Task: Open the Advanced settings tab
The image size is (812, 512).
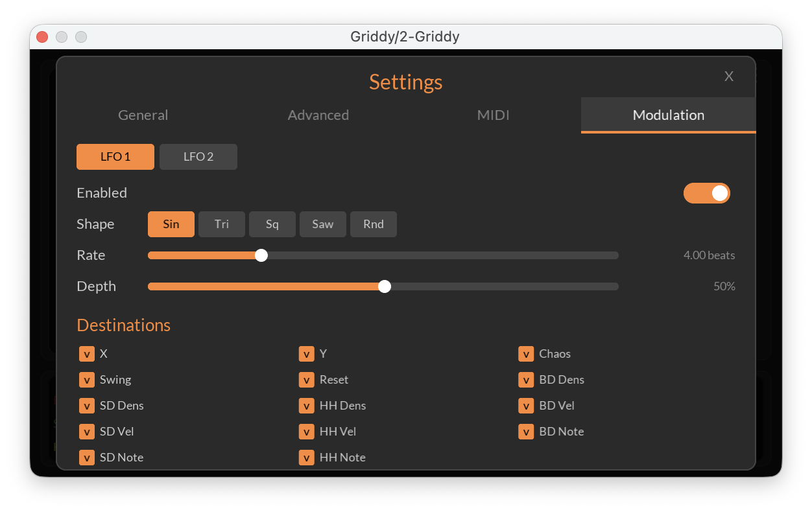Action: 318,115
